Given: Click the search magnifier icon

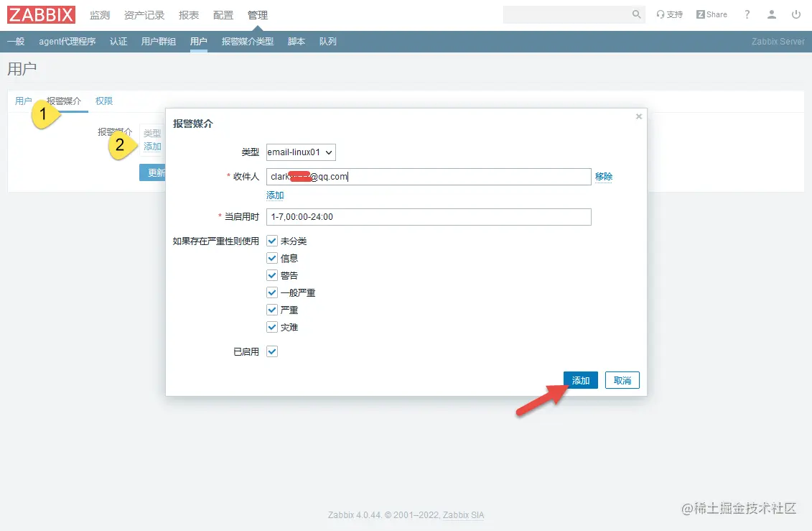Looking at the screenshot, I should pyautogui.click(x=635, y=14).
